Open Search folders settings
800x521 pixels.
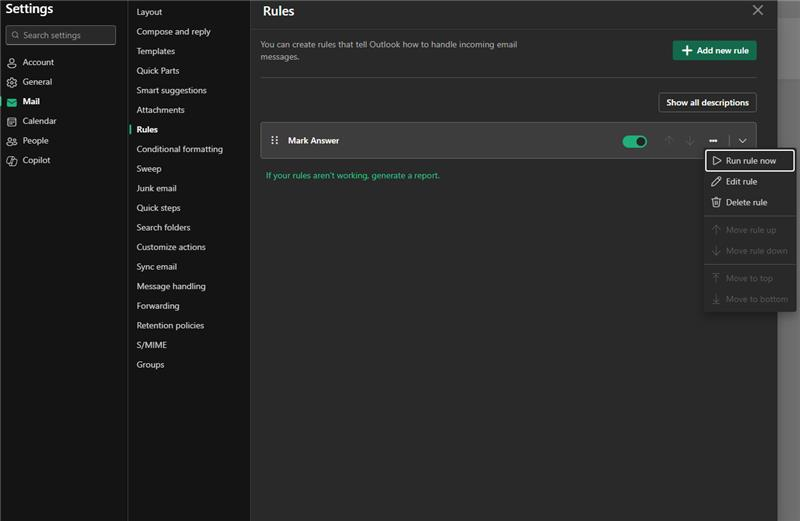pyautogui.click(x=163, y=228)
